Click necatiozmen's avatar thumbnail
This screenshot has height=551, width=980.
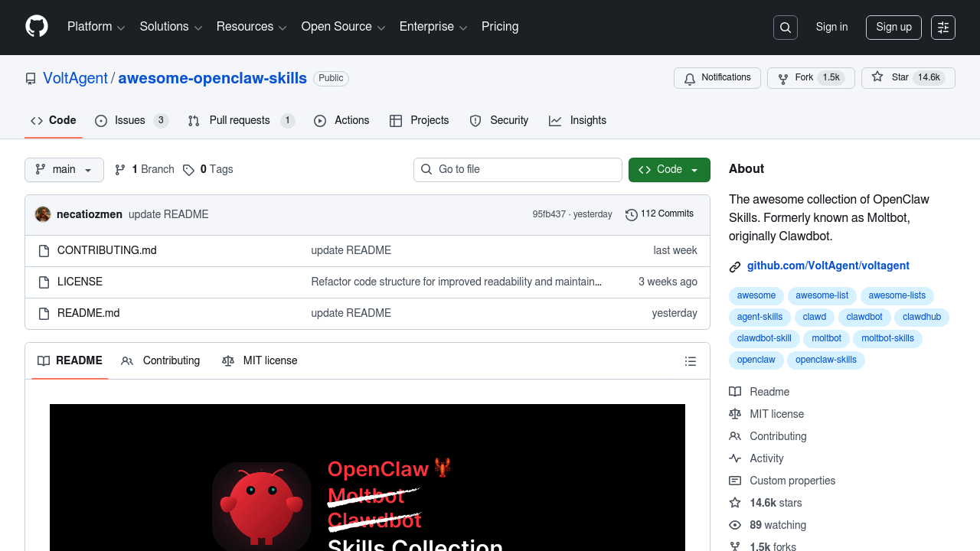pyautogui.click(x=43, y=214)
